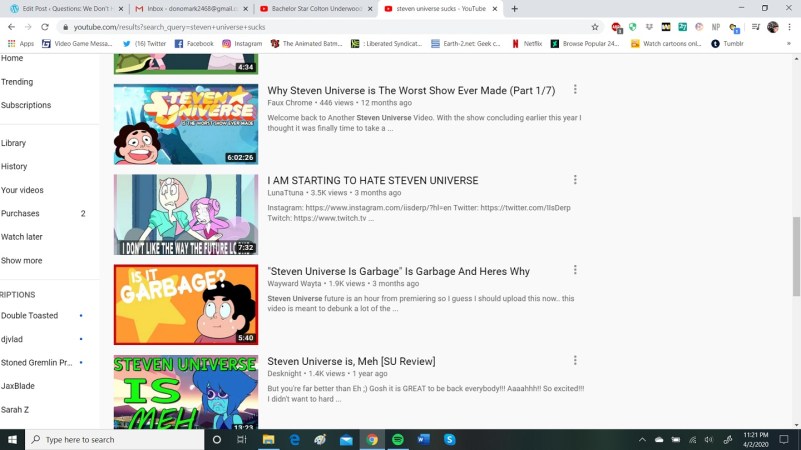Viewport: 801px width, 450px height.
Task: Open a new browser tab
Action: (514, 9)
